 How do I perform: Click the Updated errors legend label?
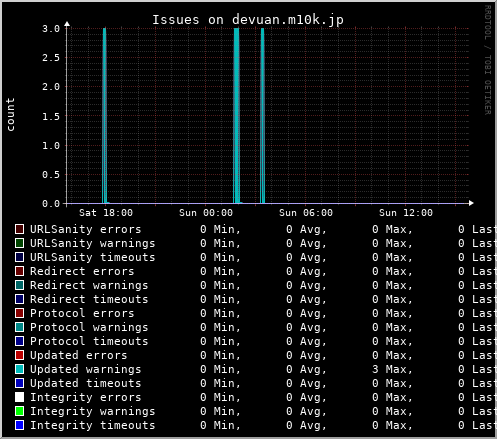pos(79,355)
